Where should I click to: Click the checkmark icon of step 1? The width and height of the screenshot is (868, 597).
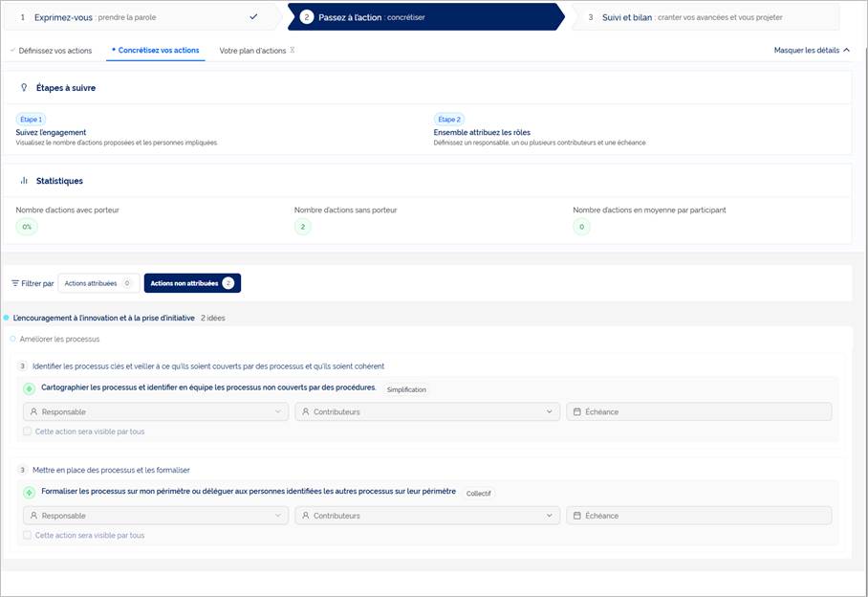[x=253, y=17]
